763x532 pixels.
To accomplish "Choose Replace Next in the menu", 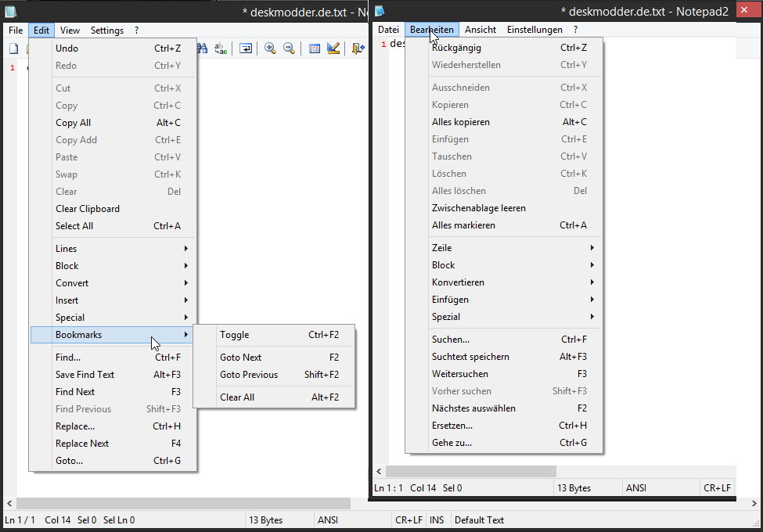I will 113,444.
